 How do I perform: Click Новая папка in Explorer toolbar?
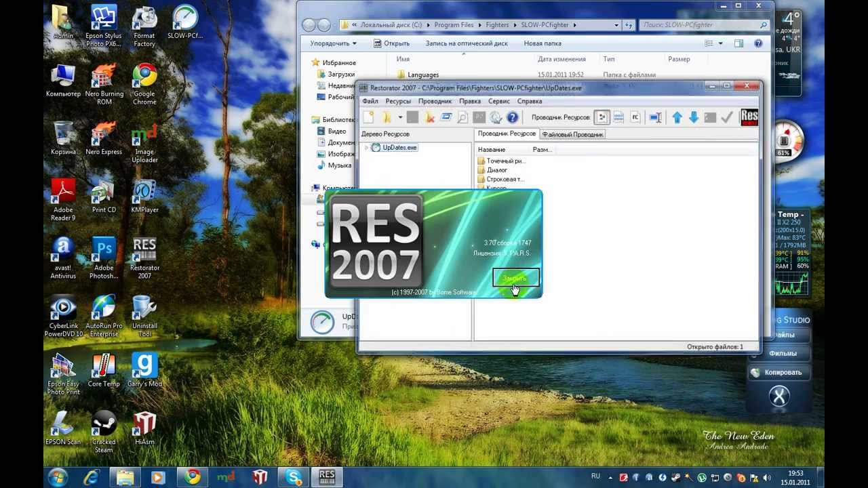(x=542, y=43)
